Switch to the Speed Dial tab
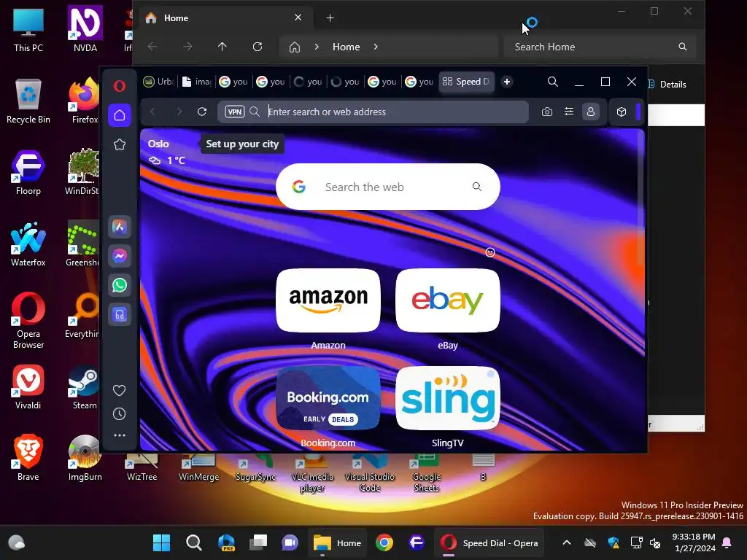747x560 pixels. tap(467, 82)
